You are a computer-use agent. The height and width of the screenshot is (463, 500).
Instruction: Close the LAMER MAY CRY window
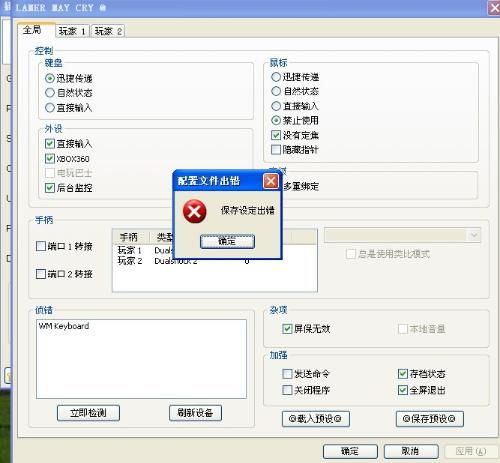pyautogui.click(x=494, y=8)
